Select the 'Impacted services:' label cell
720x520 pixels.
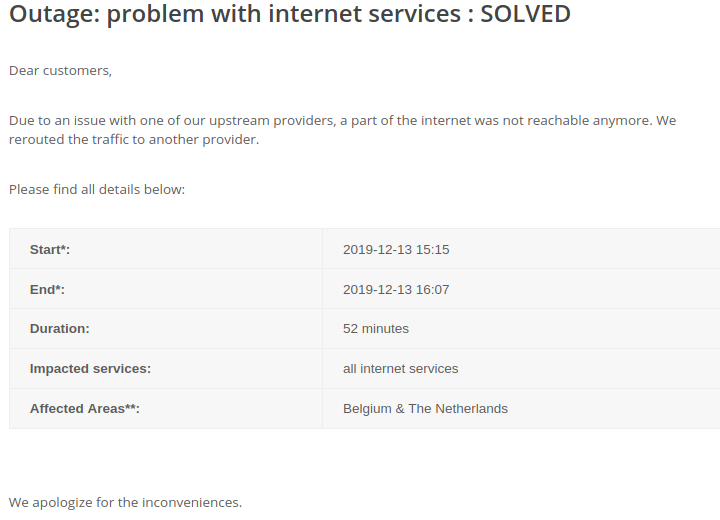pos(90,368)
